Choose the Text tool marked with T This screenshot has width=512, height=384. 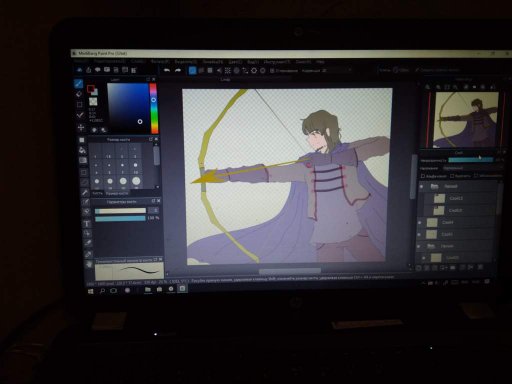(87, 224)
